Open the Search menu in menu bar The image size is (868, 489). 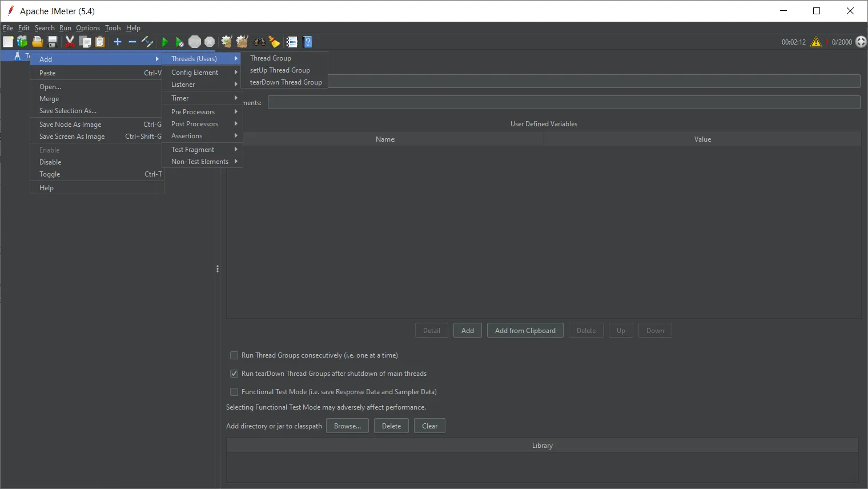45,28
